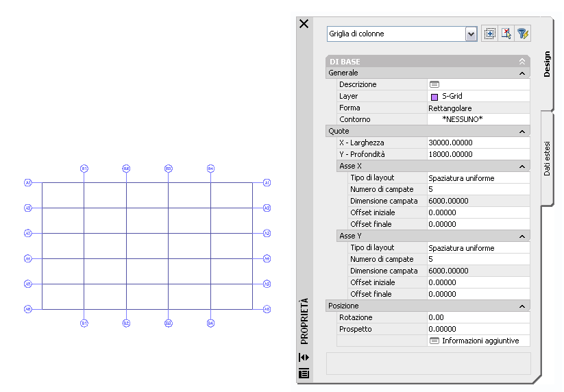Viewport: 564px width, 392px height.
Task: Click the Descrizione note icon
Action: [434, 84]
